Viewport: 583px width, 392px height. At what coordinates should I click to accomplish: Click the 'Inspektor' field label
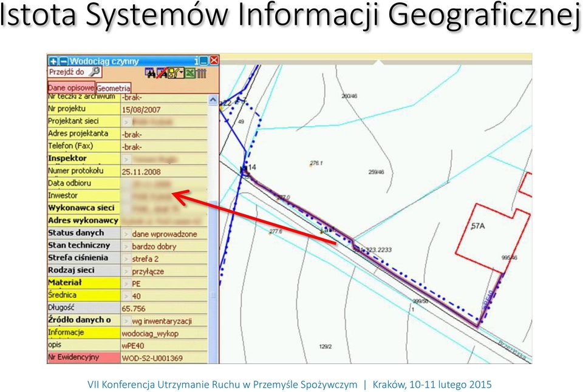pos(67,158)
